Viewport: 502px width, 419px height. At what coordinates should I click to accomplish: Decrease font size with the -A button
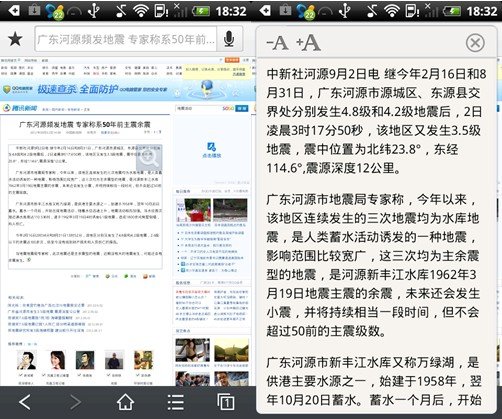(277, 43)
